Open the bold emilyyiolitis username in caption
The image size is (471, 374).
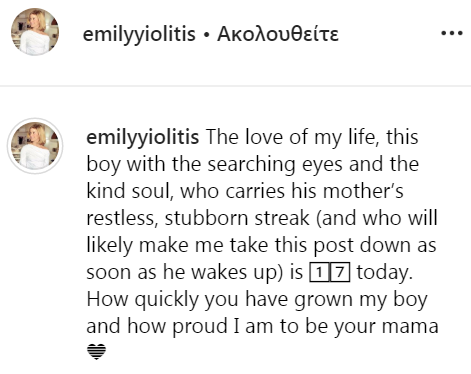coord(143,138)
